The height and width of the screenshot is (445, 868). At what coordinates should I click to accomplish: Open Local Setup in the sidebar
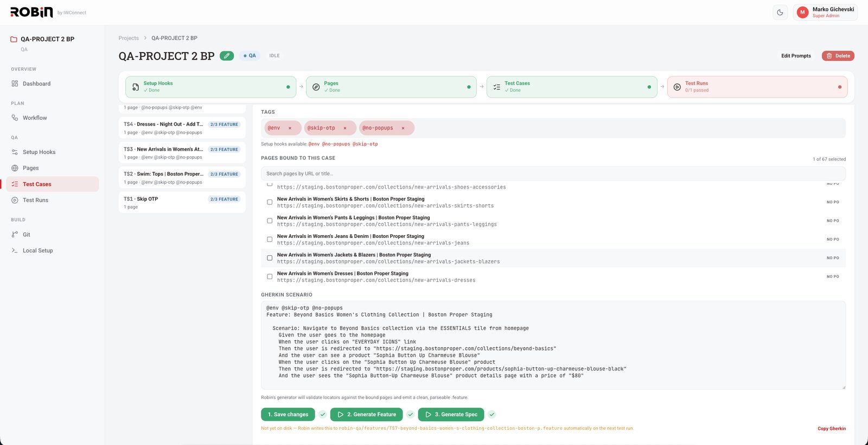tap(53, 250)
